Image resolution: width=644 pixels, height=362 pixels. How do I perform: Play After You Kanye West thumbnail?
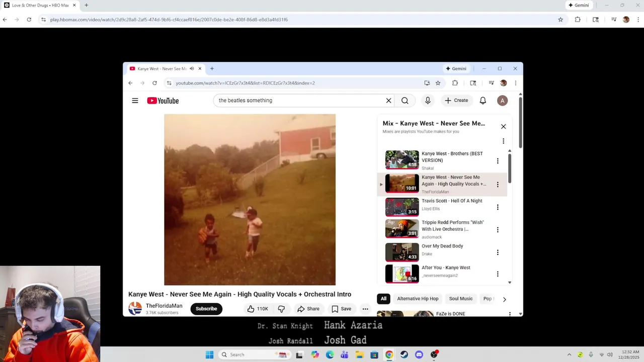pos(402,274)
